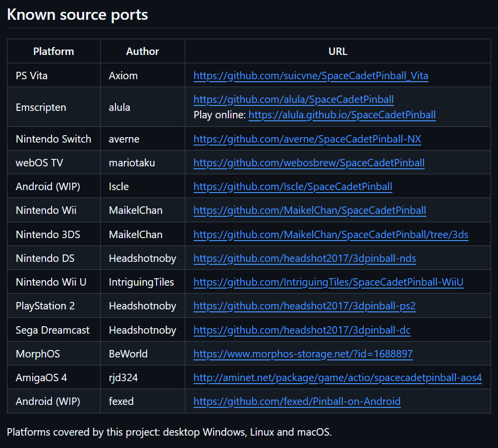Open the webosbrew SpaceCadetPinball link

(309, 163)
